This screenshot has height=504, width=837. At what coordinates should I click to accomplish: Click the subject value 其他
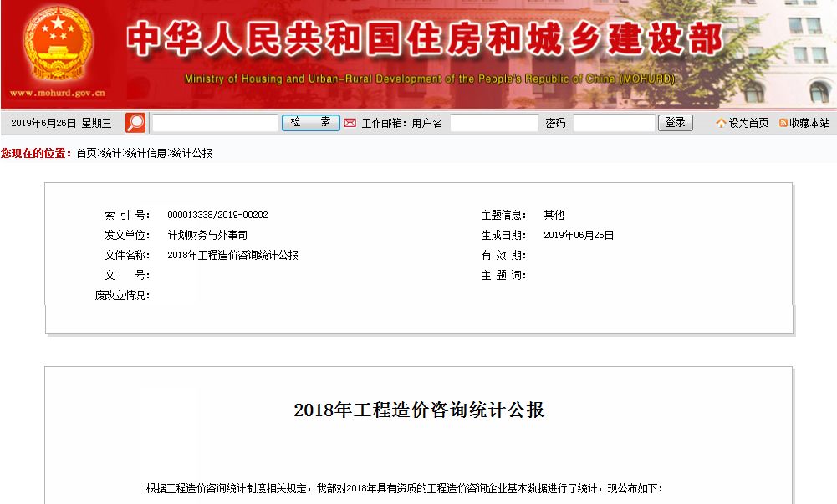pos(554,215)
